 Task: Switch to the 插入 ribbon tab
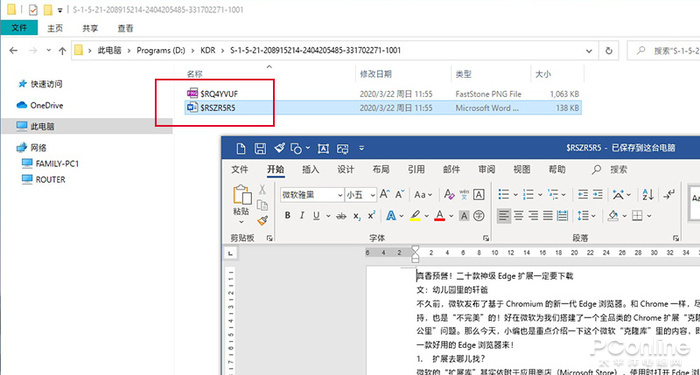[311, 170]
